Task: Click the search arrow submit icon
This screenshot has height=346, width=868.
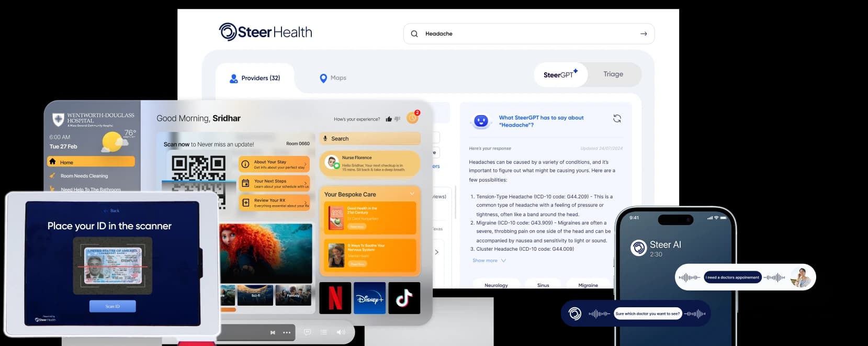Action: pos(643,34)
